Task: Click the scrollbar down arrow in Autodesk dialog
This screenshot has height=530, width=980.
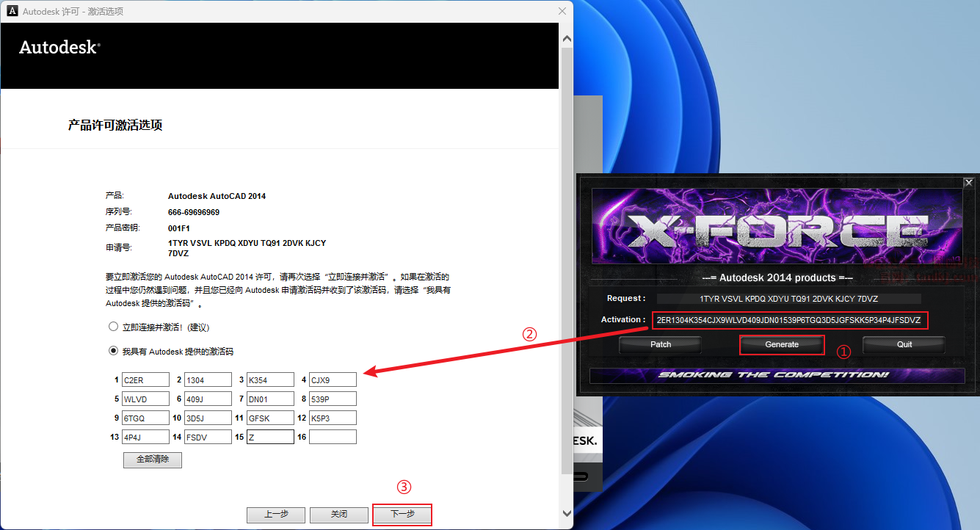Action: point(566,513)
